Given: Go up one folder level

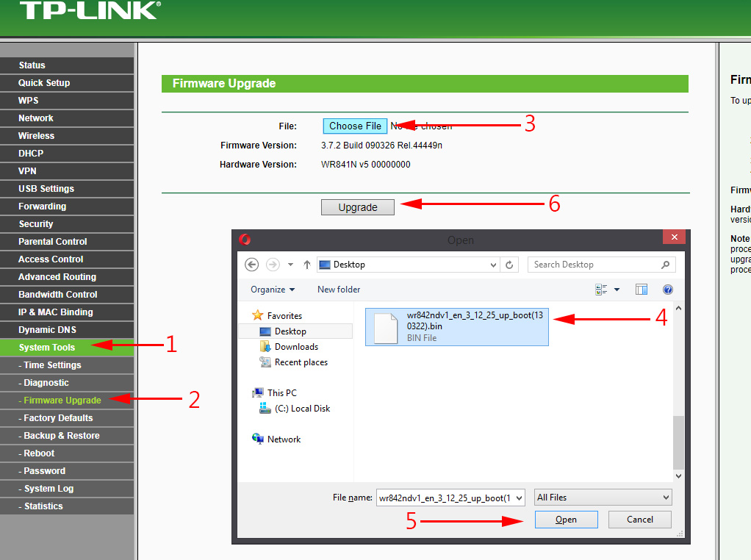Looking at the screenshot, I should (x=307, y=265).
